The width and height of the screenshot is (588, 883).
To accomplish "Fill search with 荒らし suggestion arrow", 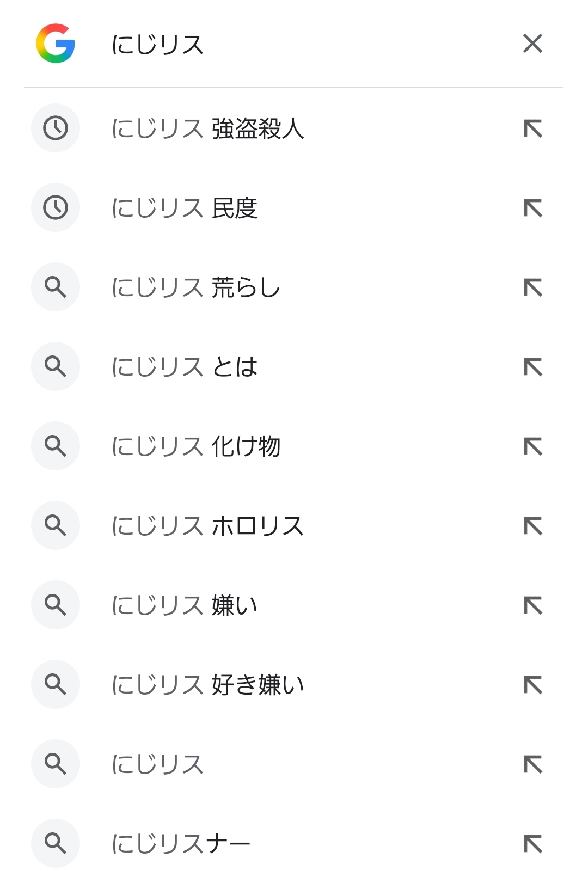I will click(533, 288).
